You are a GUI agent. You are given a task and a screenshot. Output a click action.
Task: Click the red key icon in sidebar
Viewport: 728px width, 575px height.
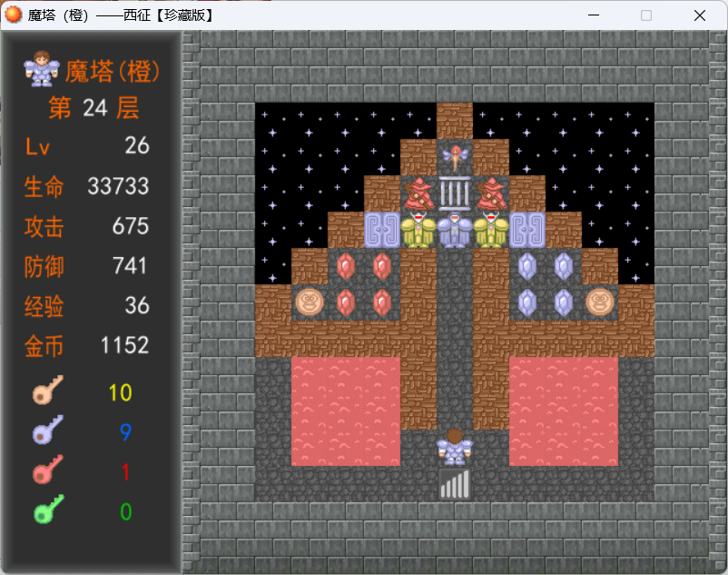coord(48,469)
